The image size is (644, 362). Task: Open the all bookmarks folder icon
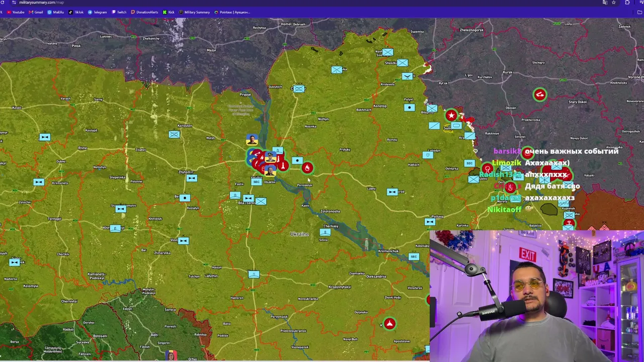639,12
